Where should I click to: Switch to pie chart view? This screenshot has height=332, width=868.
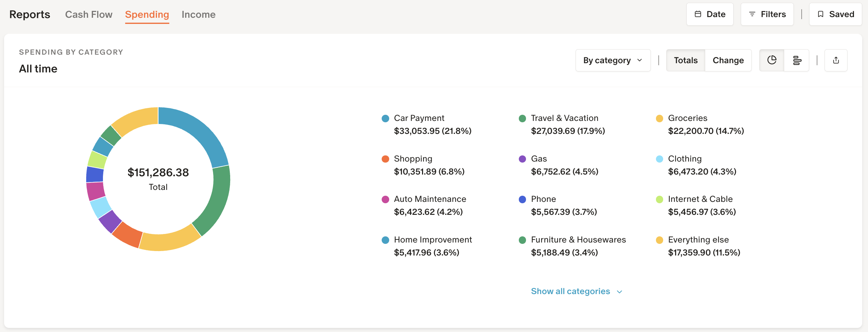coord(772,60)
